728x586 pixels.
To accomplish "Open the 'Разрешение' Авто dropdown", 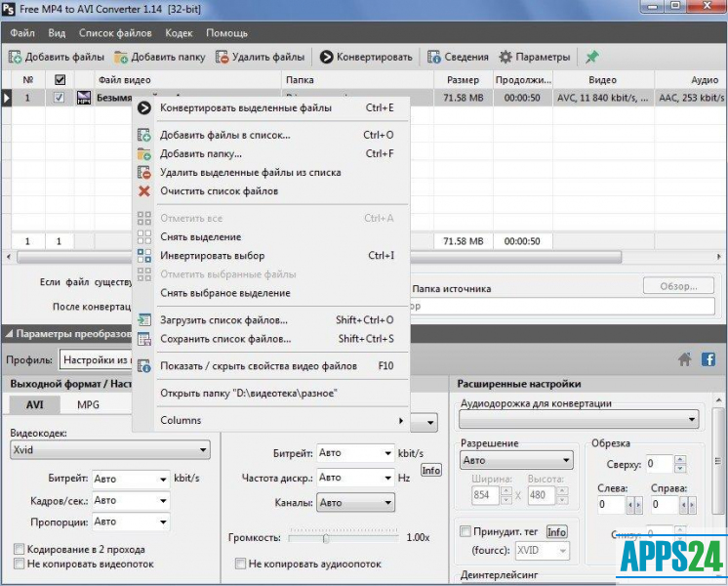I will (x=516, y=460).
